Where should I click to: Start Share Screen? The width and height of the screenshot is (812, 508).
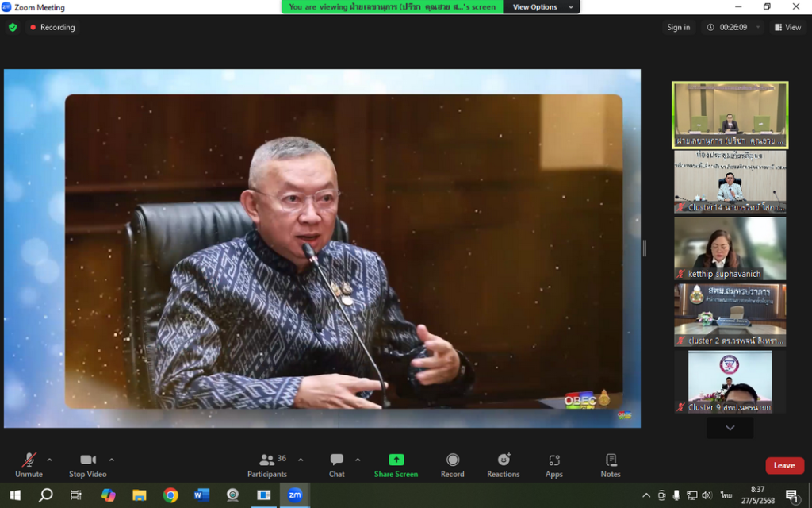pyautogui.click(x=396, y=464)
